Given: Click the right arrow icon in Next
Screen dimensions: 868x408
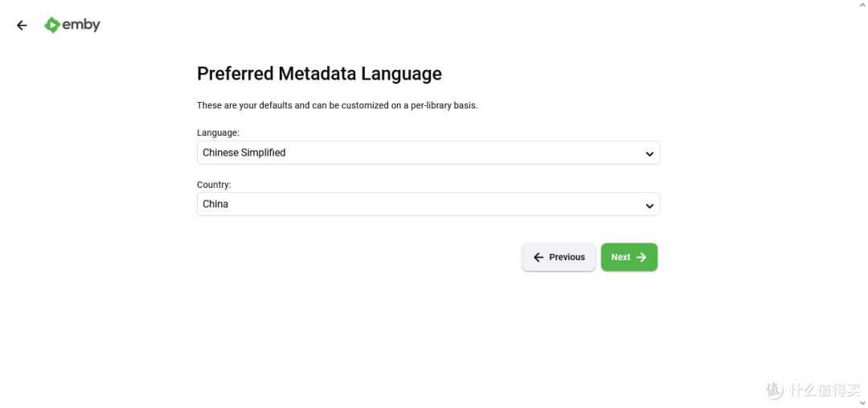Looking at the screenshot, I should [x=641, y=257].
